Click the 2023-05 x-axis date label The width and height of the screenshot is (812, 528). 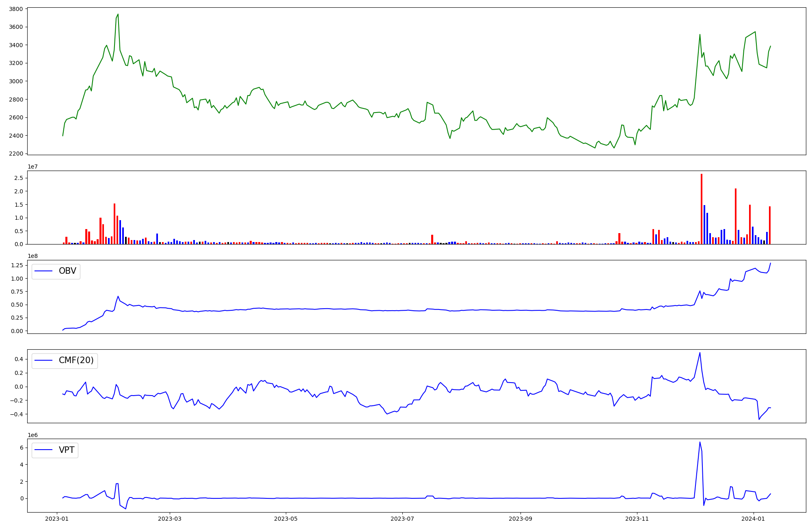pos(286,519)
